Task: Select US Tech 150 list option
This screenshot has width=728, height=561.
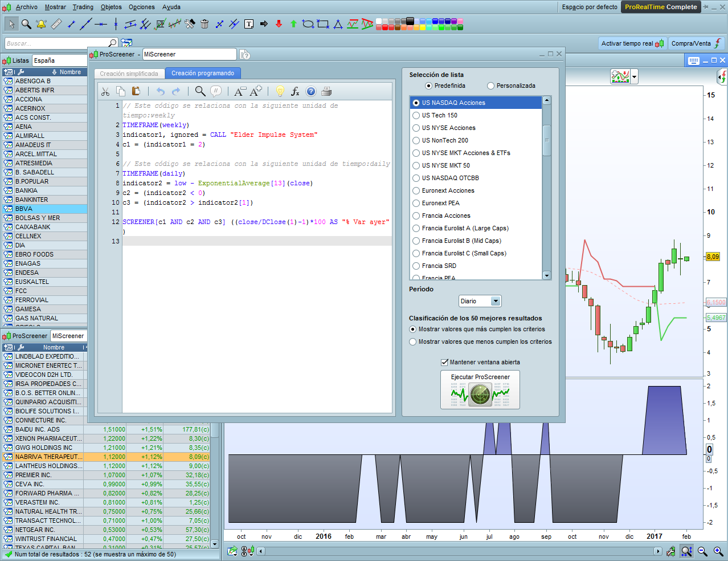Action: [416, 115]
